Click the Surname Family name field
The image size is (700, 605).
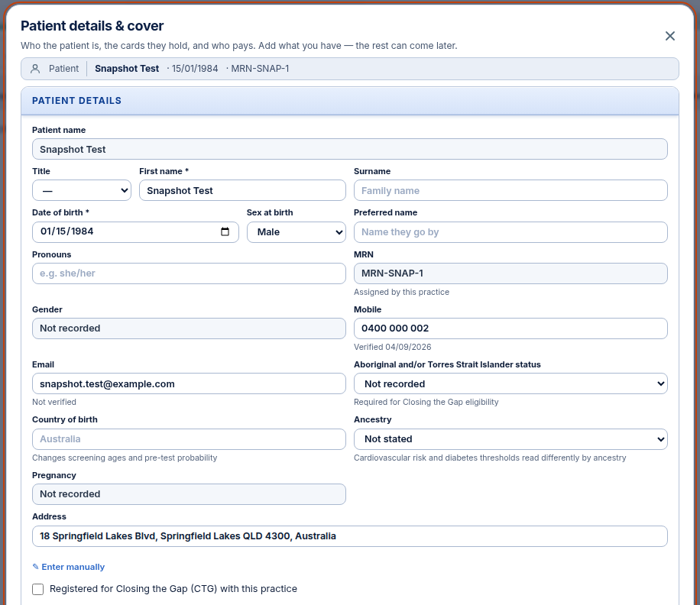tap(510, 190)
